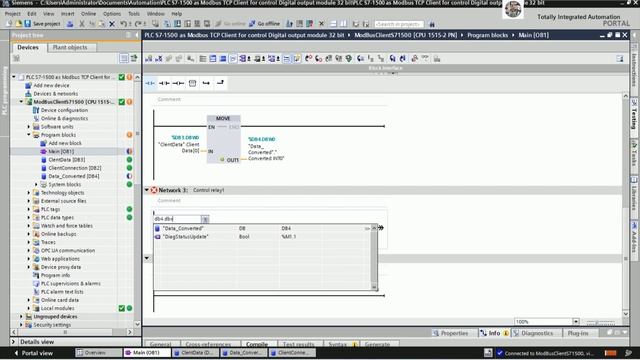Open the Tools menu
640x360 pixels.
(134, 14)
